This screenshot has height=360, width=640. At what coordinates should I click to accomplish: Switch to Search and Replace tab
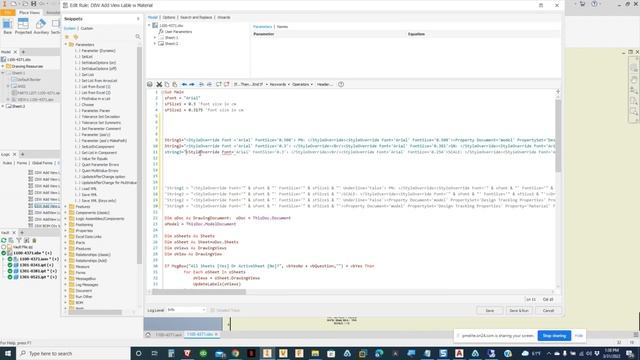[196, 18]
